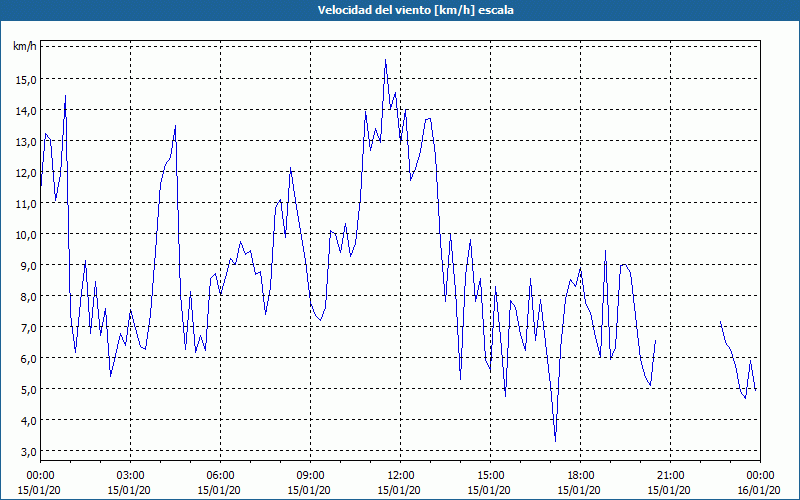Click the 21:00 time axis label

click(670, 476)
